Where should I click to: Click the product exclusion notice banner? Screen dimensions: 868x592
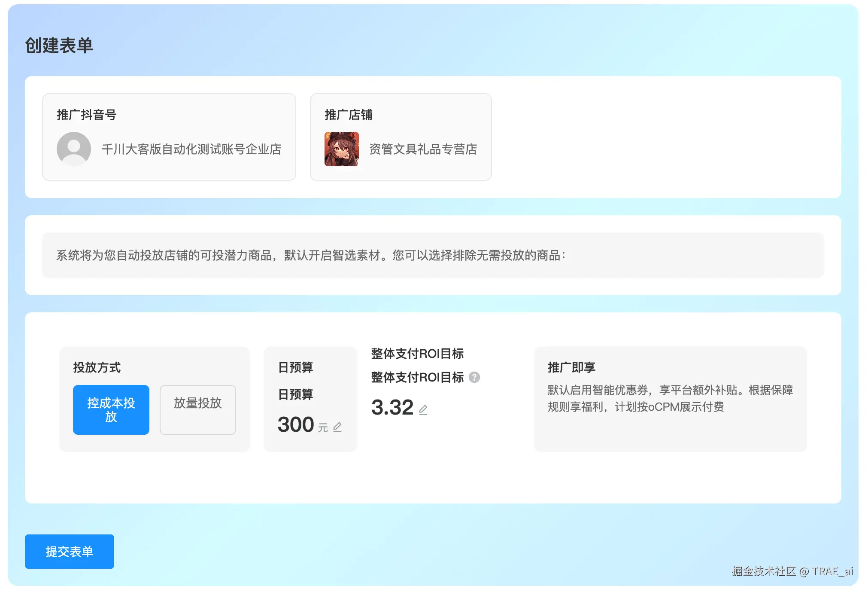(433, 255)
